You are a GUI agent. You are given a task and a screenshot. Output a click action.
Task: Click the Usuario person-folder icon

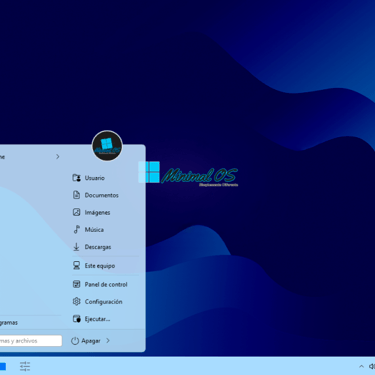(77, 178)
